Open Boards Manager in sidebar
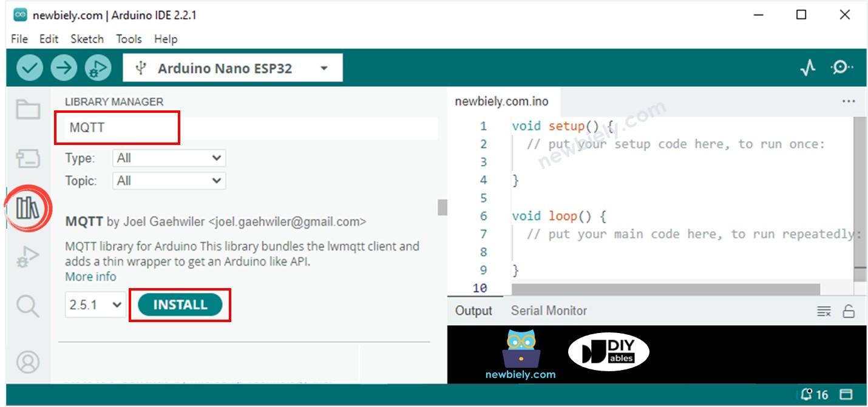This screenshot has width=868, height=407. pos(28,159)
